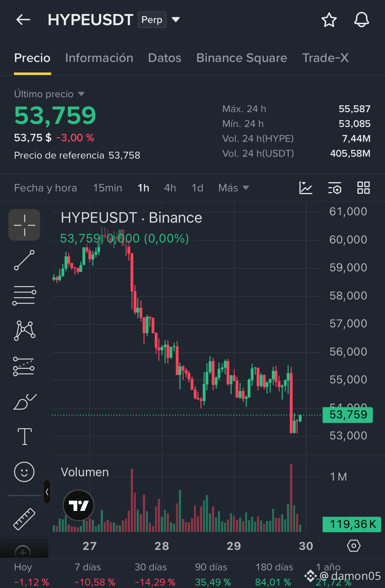Open the Información tab
The image size is (385, 588).
click(x=99, y=58)
